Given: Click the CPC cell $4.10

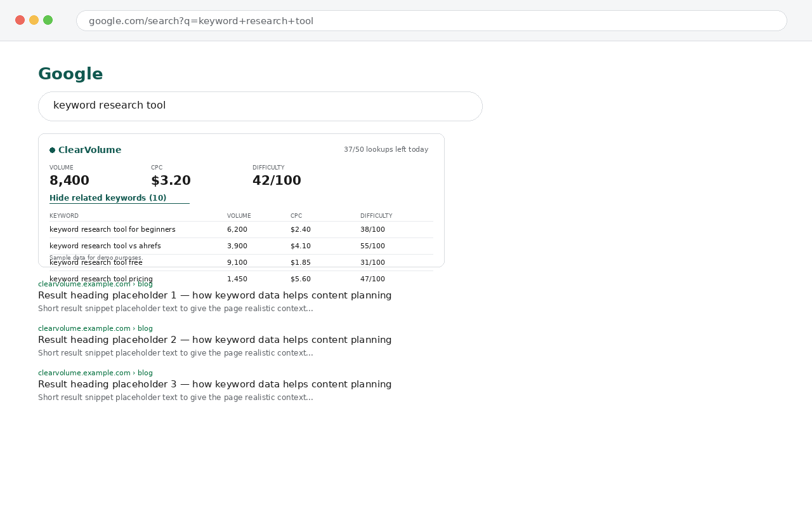Looking at the screenshot, I should pos(301,246).
